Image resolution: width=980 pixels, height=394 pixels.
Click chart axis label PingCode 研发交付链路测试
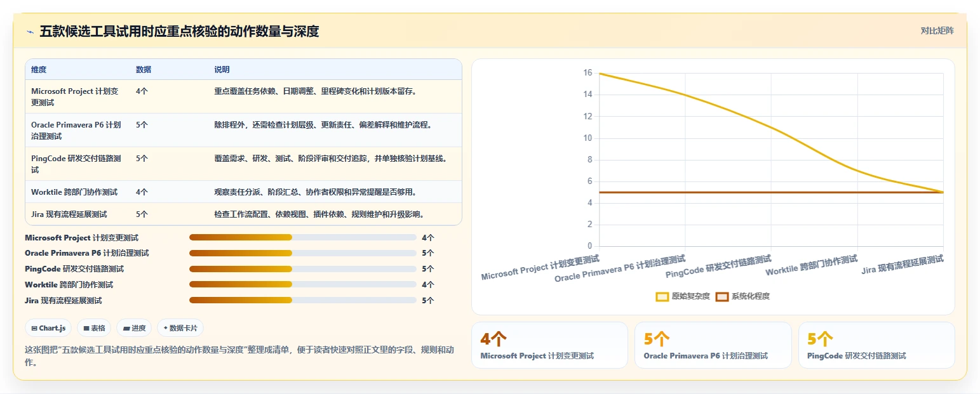point(718,267)
